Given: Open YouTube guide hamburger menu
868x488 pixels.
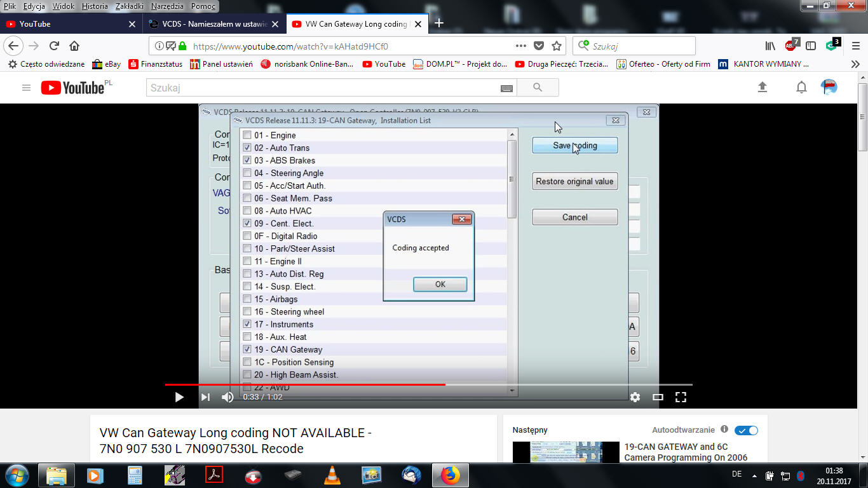Looking at the screenshot, I should tap(26, 88).
